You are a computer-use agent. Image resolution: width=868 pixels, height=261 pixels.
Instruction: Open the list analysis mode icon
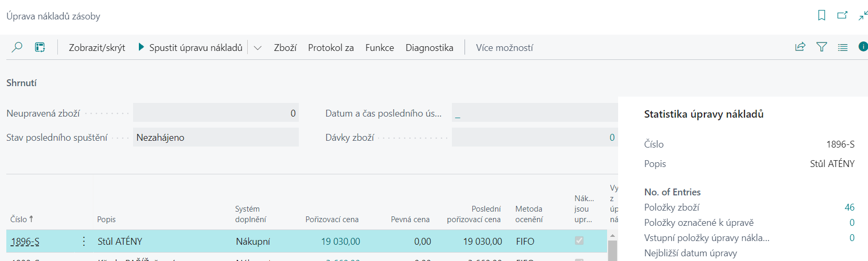point(40,47)
